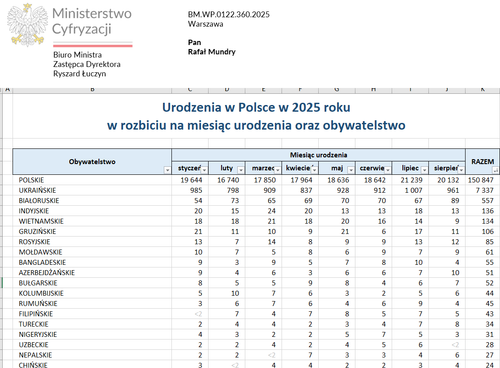Open the lipiec column filter dropdown
The image size is (500, 368).
(424, 170)
